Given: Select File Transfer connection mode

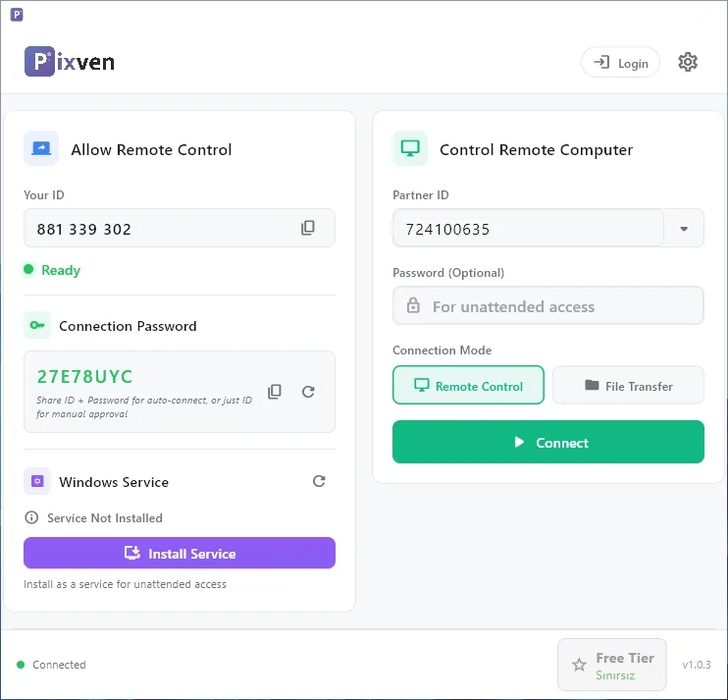Looking at the screenshot, I should pos(628,385).
